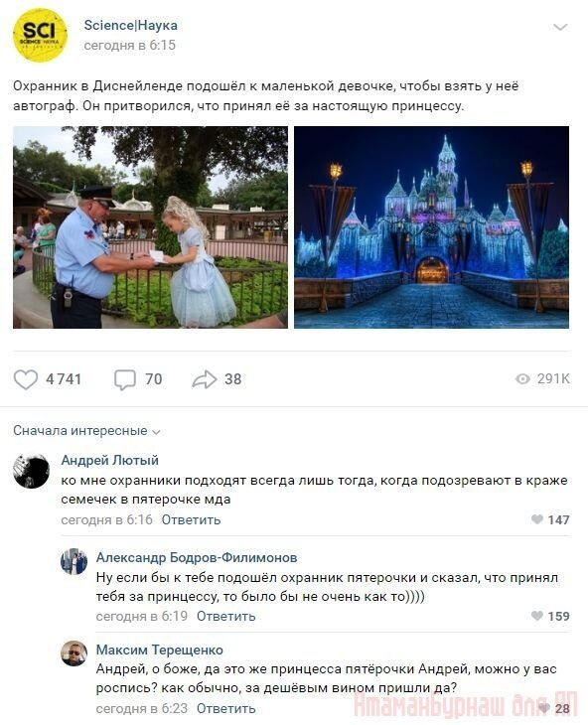Open Андрей Лютый profile name link
The width and height of the screenshot is (588, 725).
pos(110,460)
